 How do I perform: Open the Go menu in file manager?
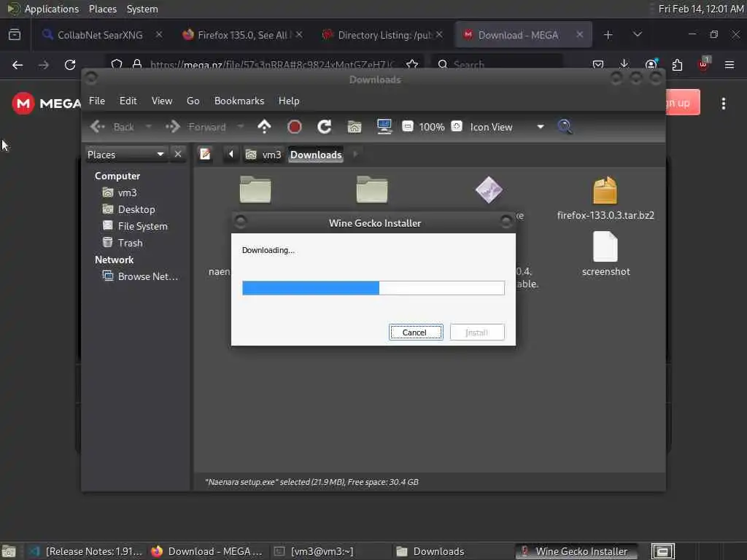point(193,101)
